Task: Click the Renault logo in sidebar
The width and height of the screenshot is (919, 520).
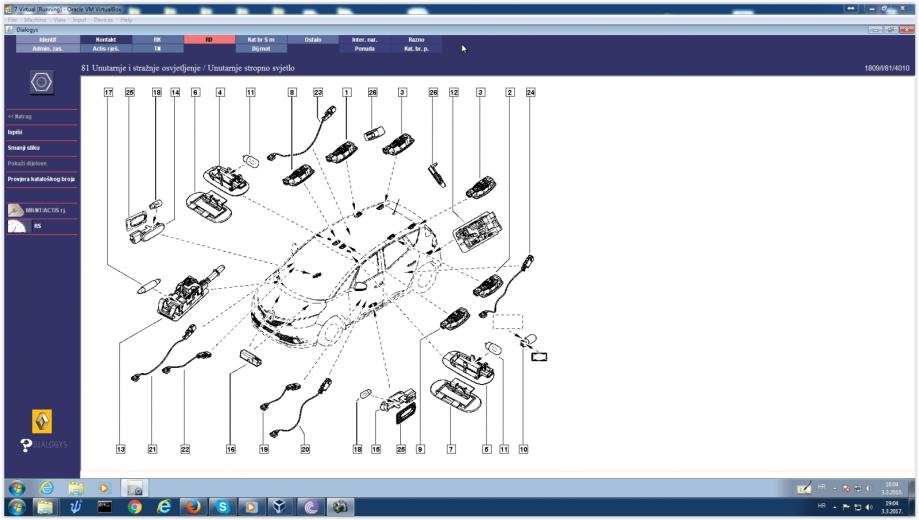Action: 42,421
